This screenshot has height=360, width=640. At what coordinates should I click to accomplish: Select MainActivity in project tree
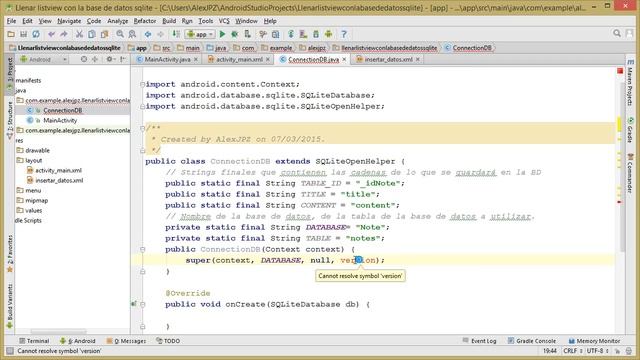pos(60,120)
